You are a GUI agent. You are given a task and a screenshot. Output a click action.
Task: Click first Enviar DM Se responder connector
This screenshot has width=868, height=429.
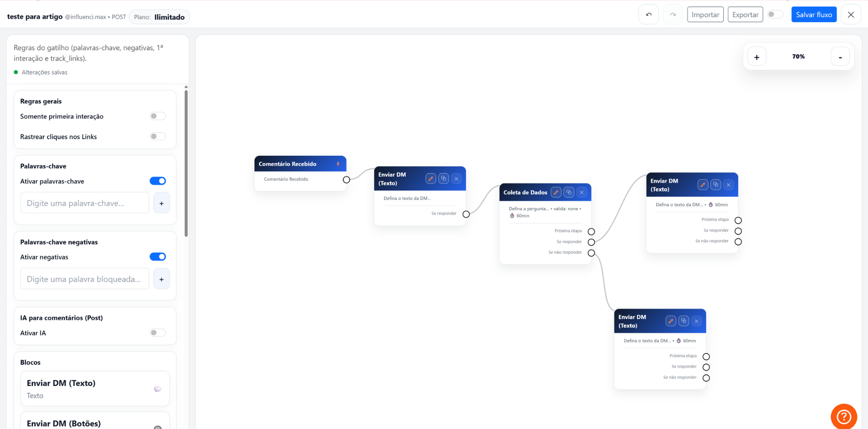pyautogui.click(x=466, y=214)
